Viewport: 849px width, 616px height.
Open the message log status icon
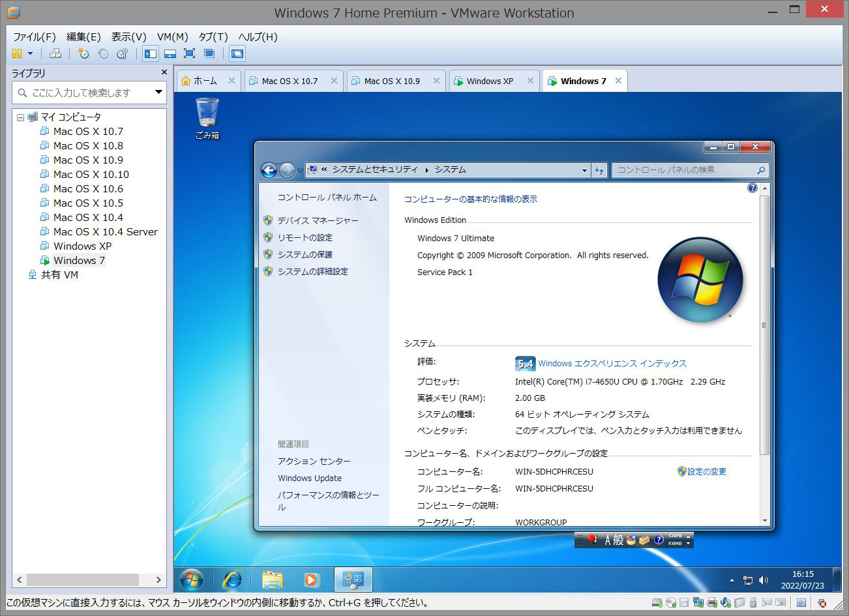point(801,603)
